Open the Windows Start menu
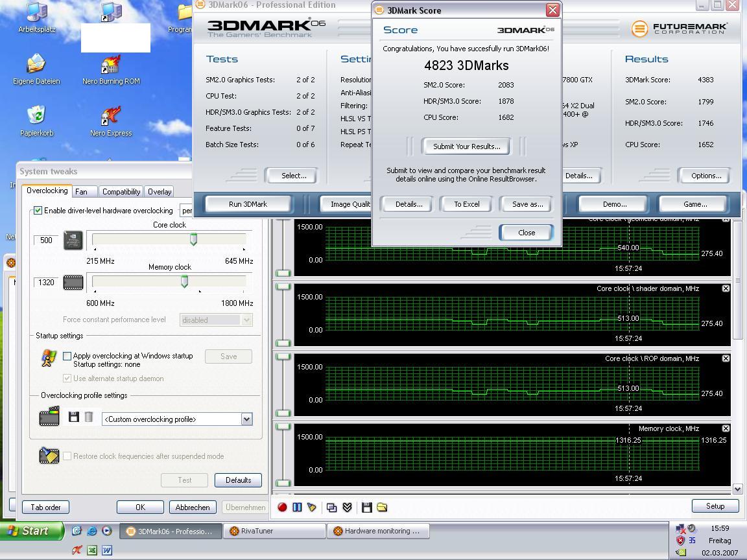Viewport: 747px width, 560px height. (31, 531)
